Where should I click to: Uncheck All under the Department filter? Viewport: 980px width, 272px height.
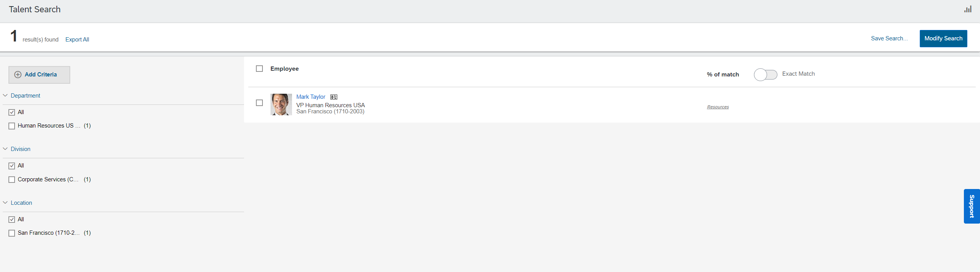(x=12, y=112)
